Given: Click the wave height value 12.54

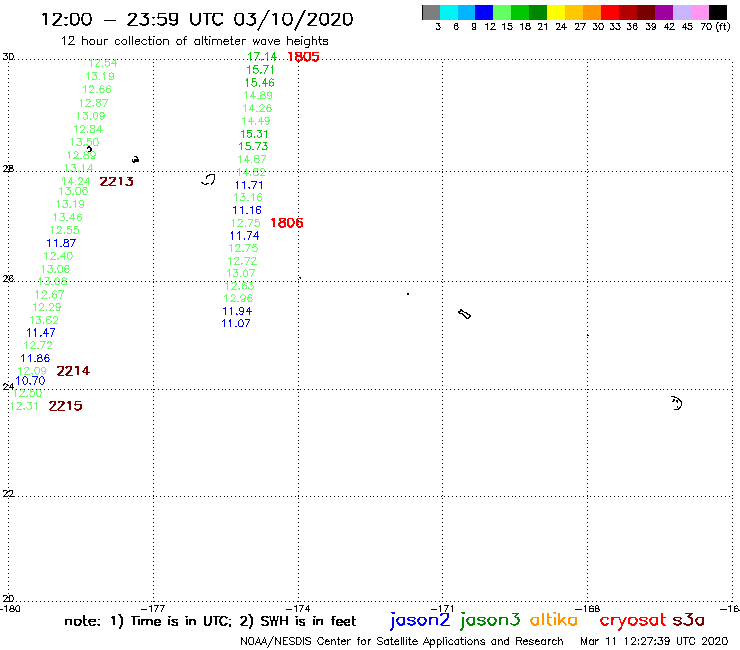Looking at the screenshot, I should coord(102,64).
